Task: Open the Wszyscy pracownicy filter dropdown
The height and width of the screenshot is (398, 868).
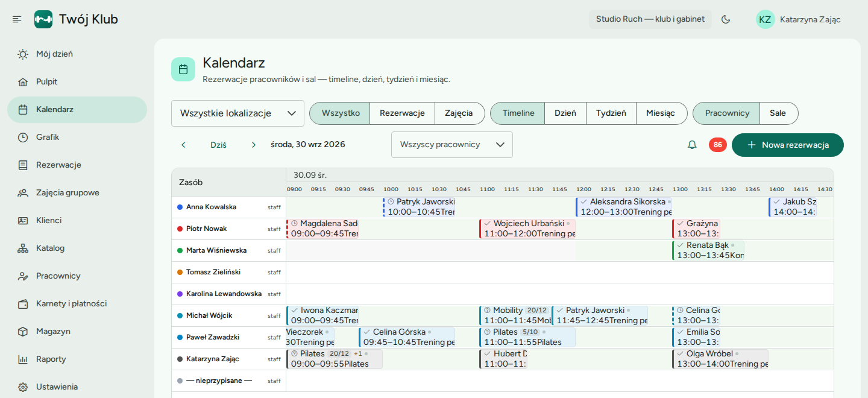Action: (452, 145)
